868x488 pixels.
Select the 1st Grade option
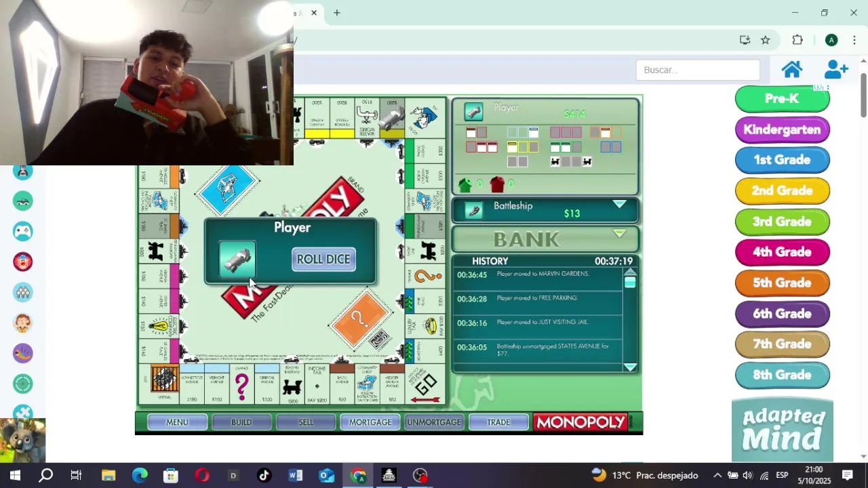782,160
